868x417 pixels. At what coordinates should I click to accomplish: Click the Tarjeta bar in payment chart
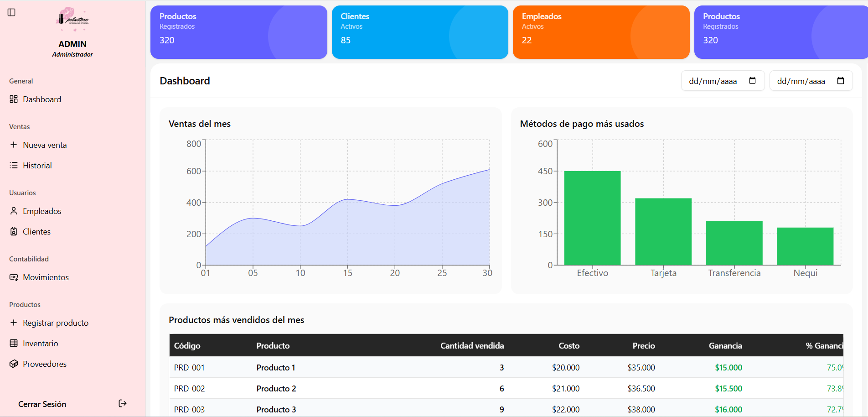tap(663, 232)
